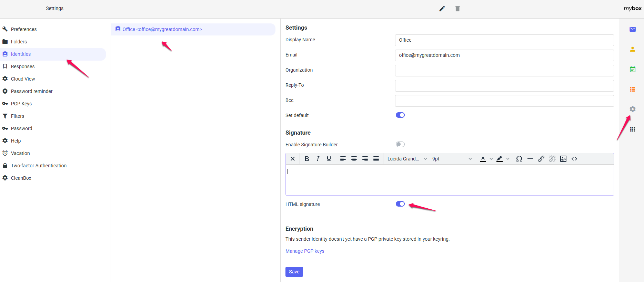Select the Office identity in the list

193,29
